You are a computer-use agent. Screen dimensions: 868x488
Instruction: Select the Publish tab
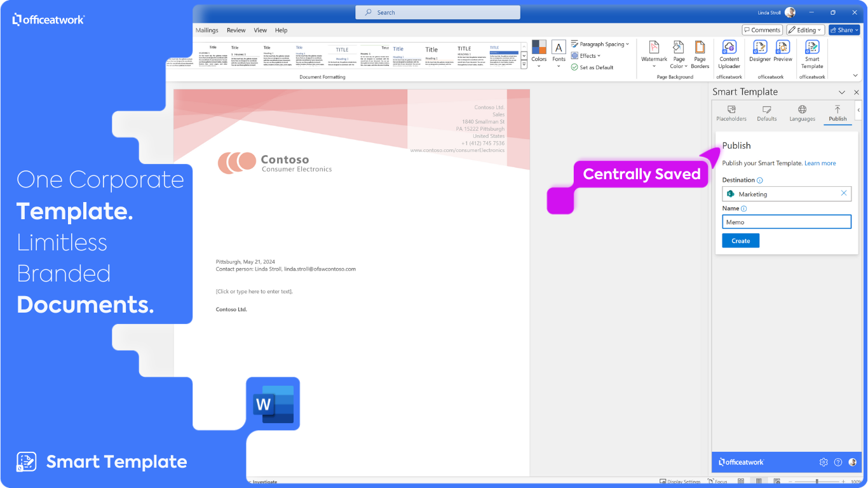point(837,114)
